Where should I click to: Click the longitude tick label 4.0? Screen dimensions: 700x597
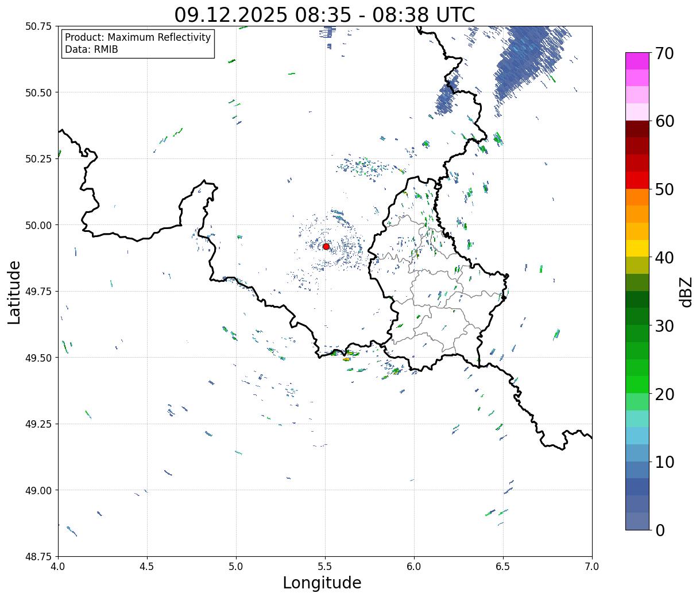point(58,566)
